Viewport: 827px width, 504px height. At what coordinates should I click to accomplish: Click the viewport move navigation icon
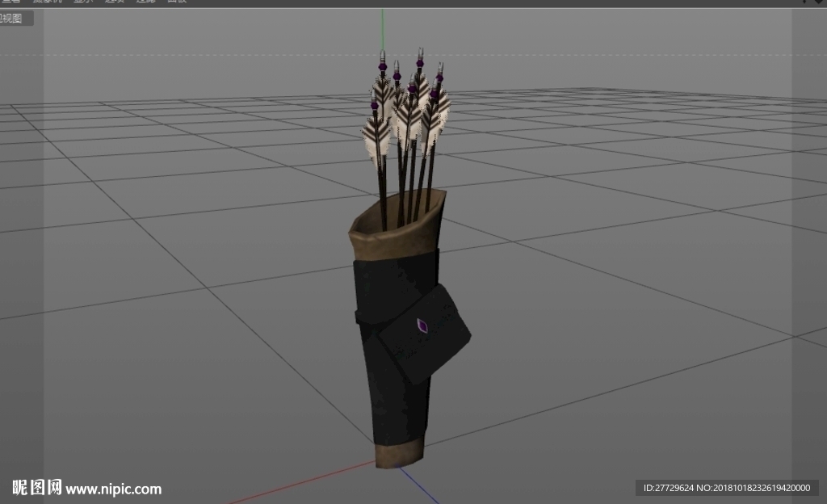[x=804, y=1]
